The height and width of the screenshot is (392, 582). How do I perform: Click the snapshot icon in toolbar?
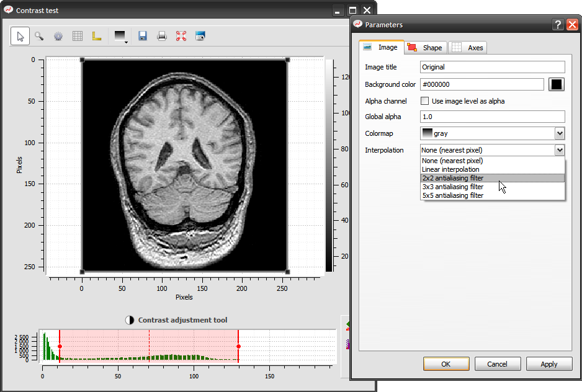click(200, 36)
